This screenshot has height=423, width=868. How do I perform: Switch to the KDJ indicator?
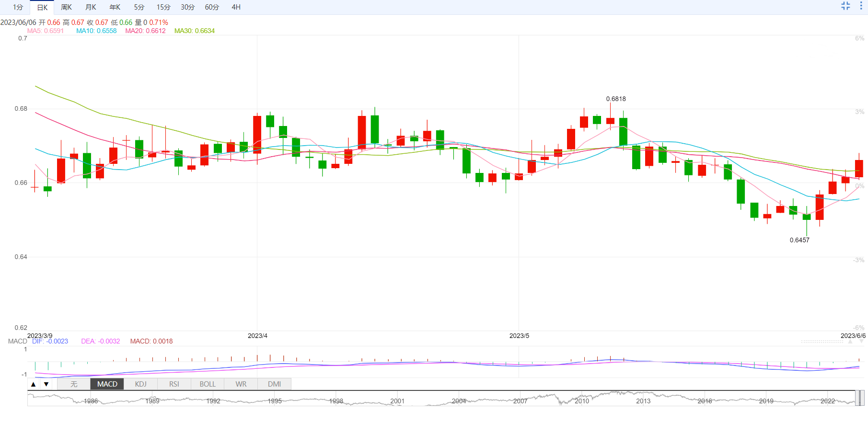tap(140, 384)
